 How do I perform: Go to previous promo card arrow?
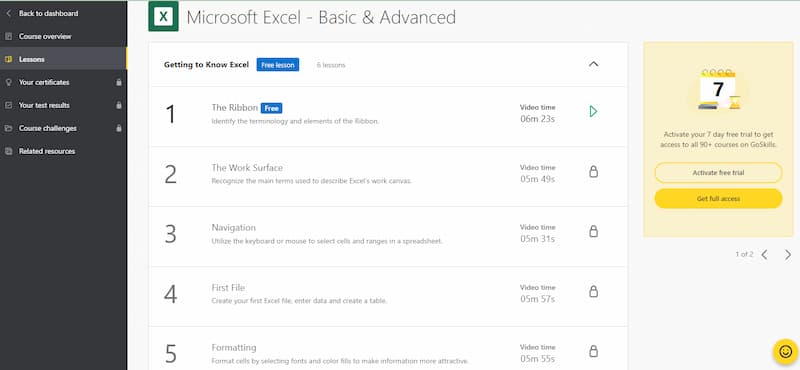(x=764, y=255)
